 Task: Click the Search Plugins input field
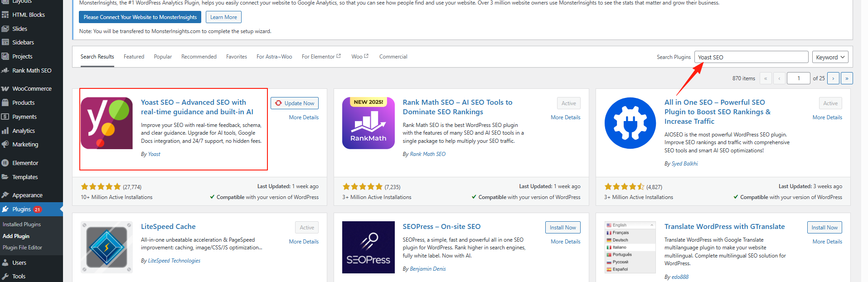(x=751, y=57)
